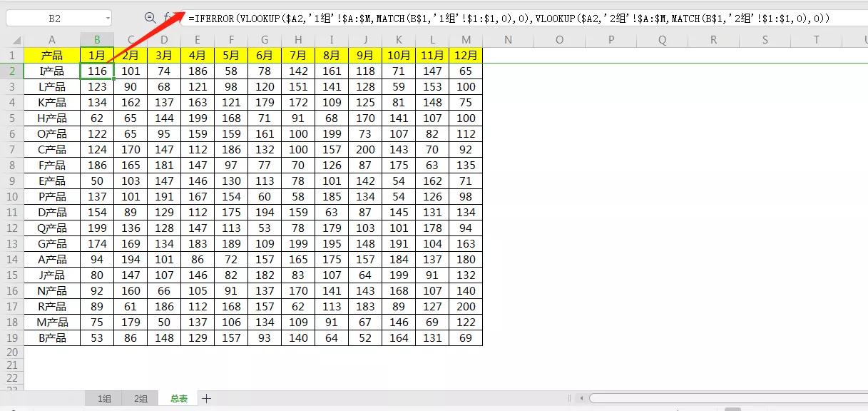The height and width of the screenshot is (411, 868).
Task: Select the 6月 header cell
Action: [265, 55]
